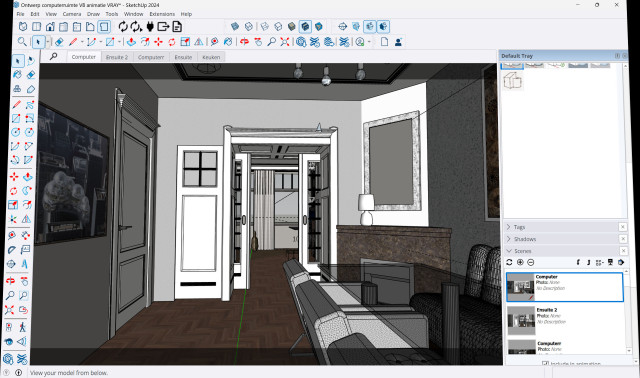The width and height of the screenshot is (640, 378).
Task: Select the Look Around eye tool
Action: coord(9,342)
